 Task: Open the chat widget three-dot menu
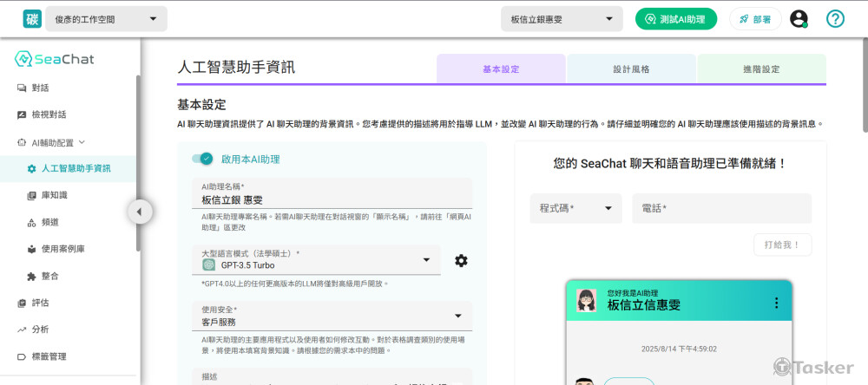tap(776, 303)
